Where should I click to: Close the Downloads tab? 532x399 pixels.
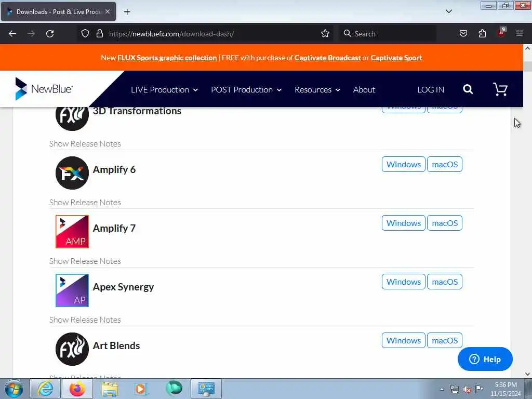click(x=107, y=11)
